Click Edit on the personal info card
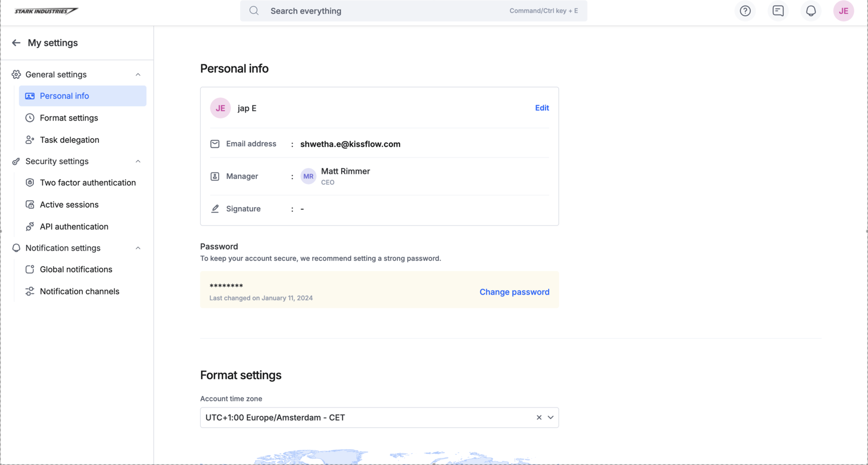868x465 pixels. (x=542, y=108)
